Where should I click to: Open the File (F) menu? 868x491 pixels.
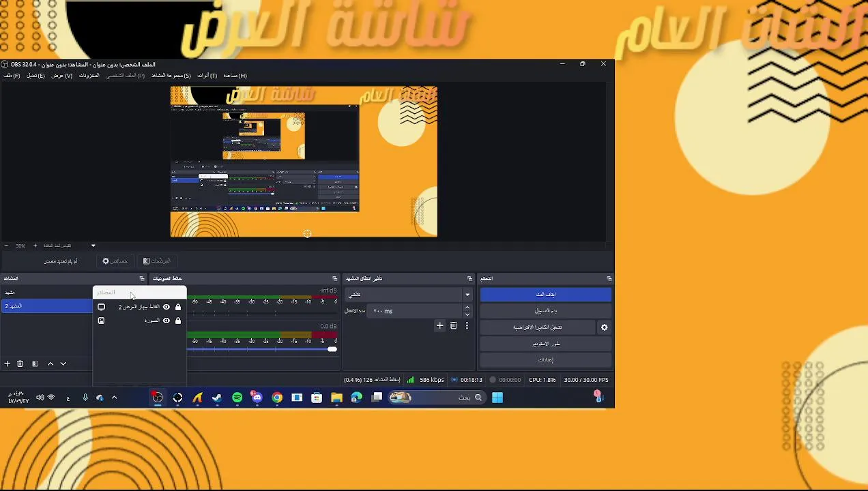[12, 76]
